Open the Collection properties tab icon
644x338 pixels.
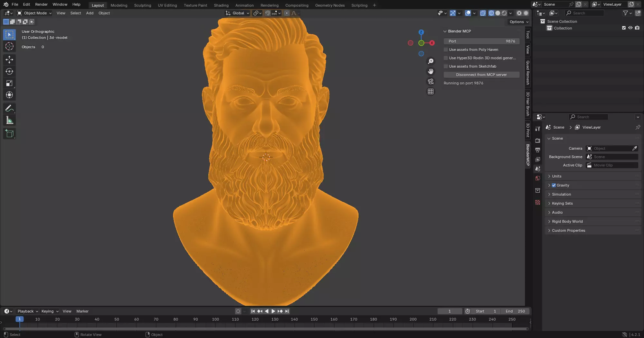coord(537,190)
